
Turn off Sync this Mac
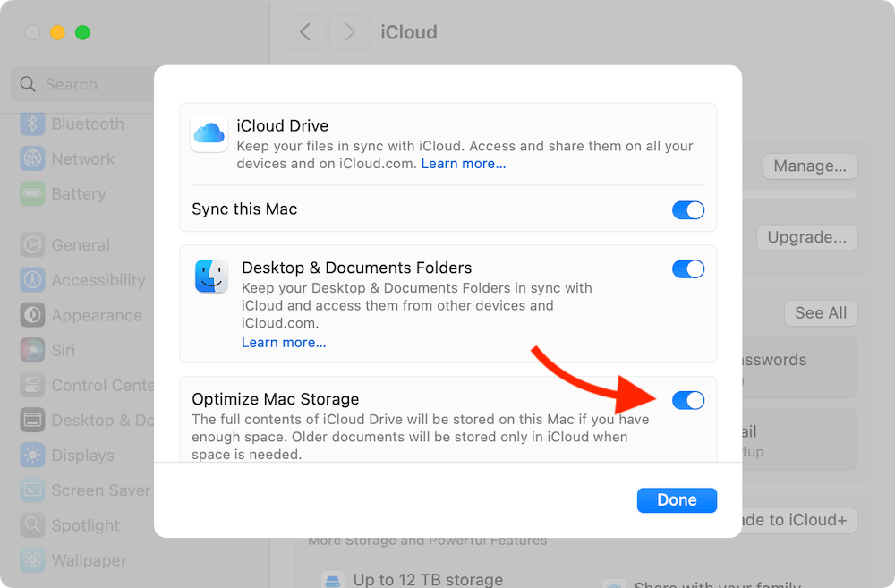coord(688,209)
